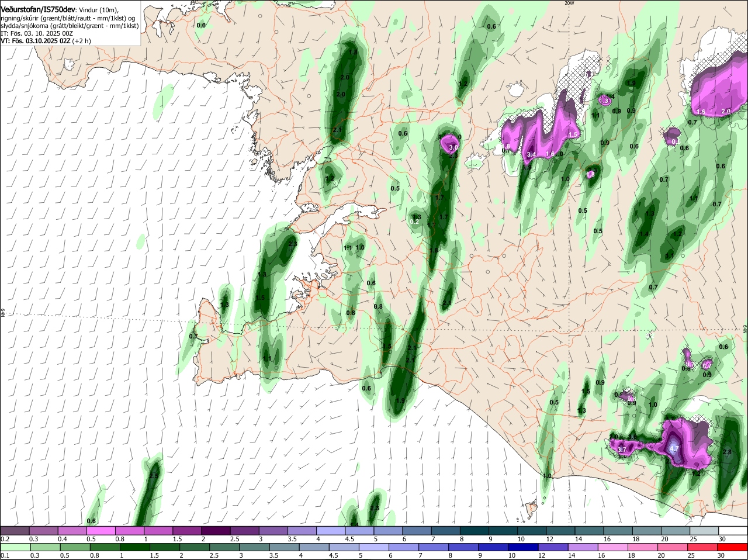Click the Veðurstofan/IS750dev title text
The height and width of the screenshot is (560, 748).
[x=38, y=9]
